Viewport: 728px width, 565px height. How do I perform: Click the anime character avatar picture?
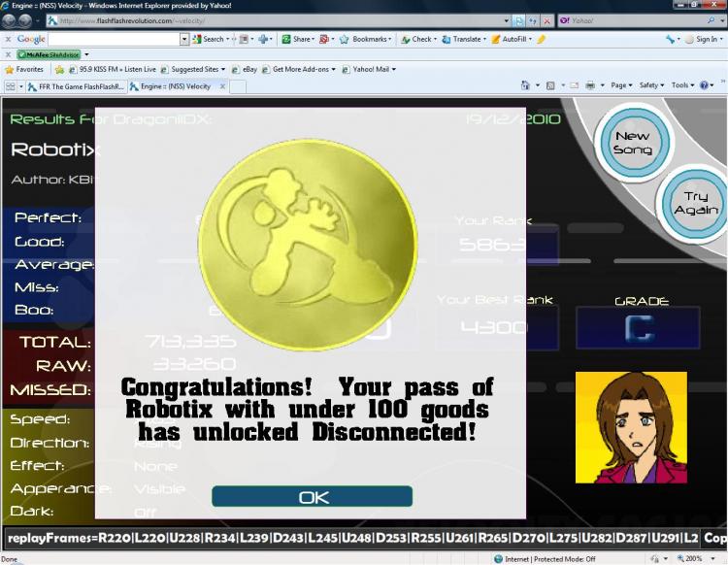[x=632, y=427]
